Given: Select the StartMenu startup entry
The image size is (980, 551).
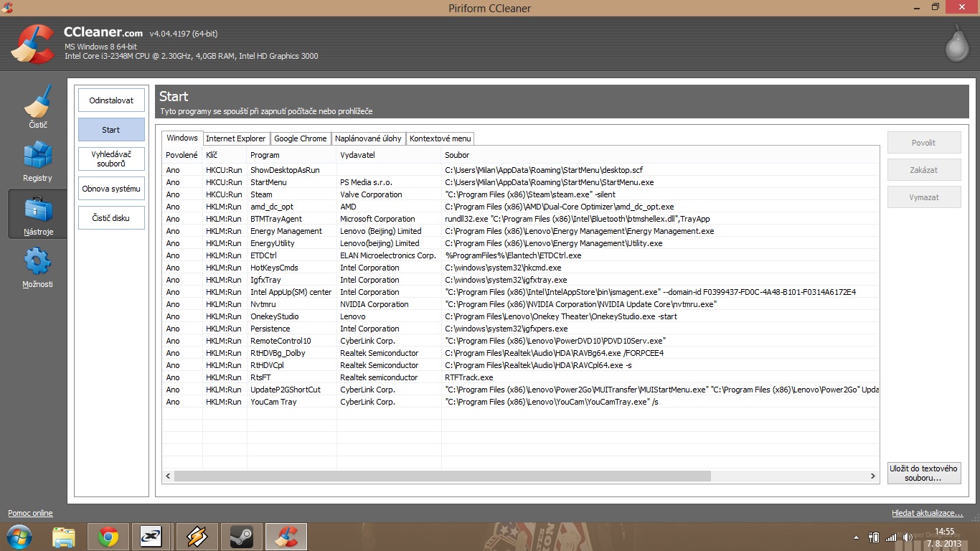Looking at the screenshot, I should click(520, 182).
